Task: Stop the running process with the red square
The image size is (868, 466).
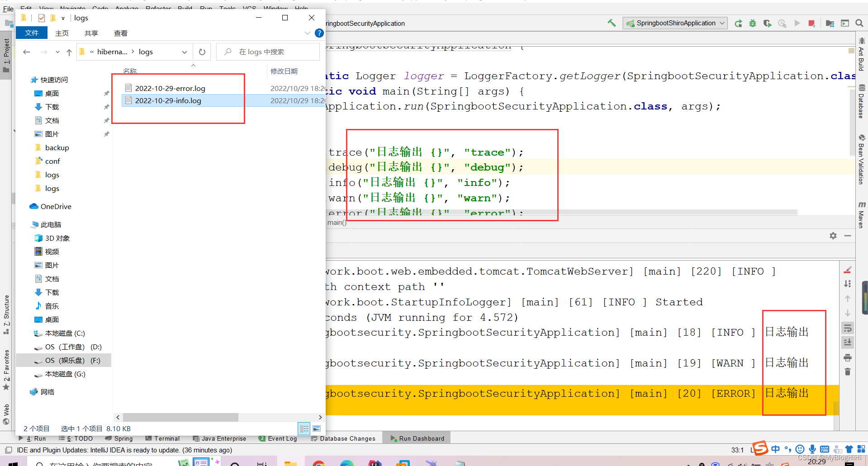Action: [811, 23]
